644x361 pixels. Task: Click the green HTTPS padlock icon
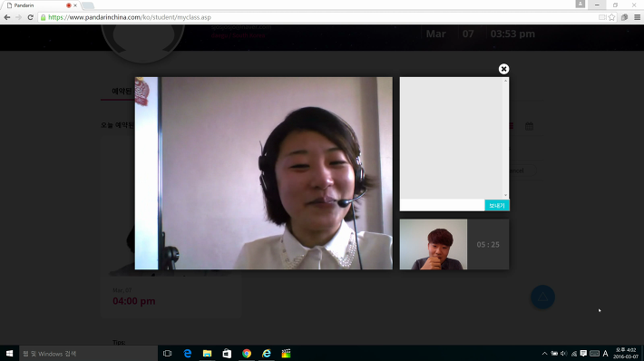click(x=44, y=17)
